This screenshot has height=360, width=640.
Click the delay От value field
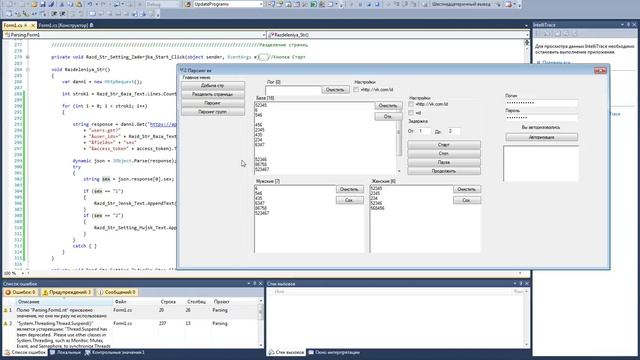click(424, 131)
